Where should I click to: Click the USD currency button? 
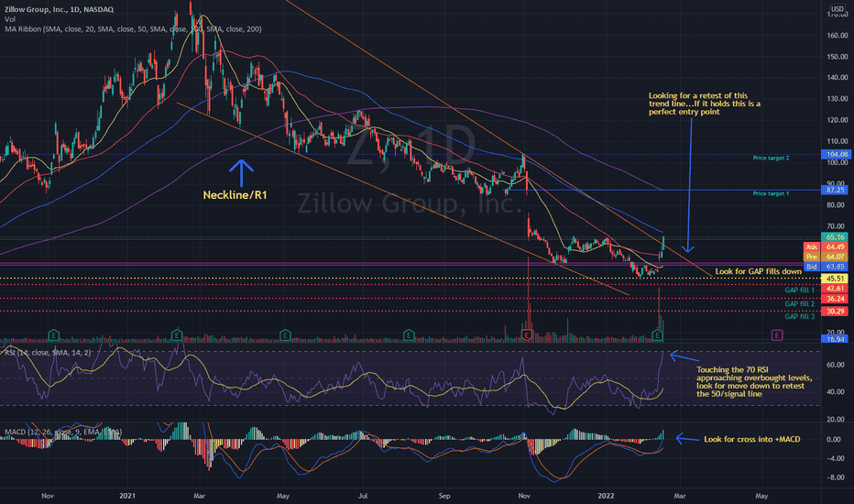[837, 9]
